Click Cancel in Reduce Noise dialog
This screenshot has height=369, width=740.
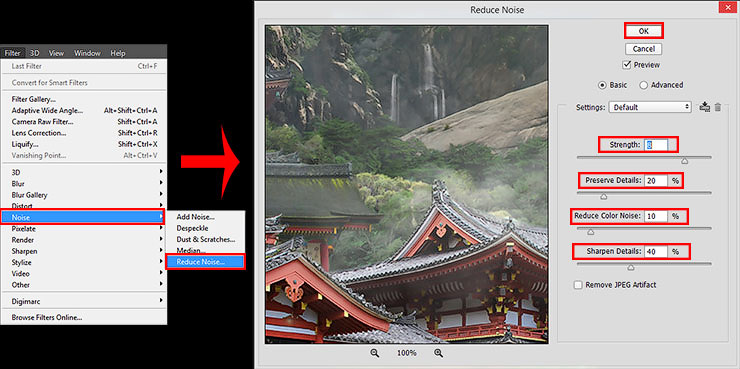(x=644, y=49)
